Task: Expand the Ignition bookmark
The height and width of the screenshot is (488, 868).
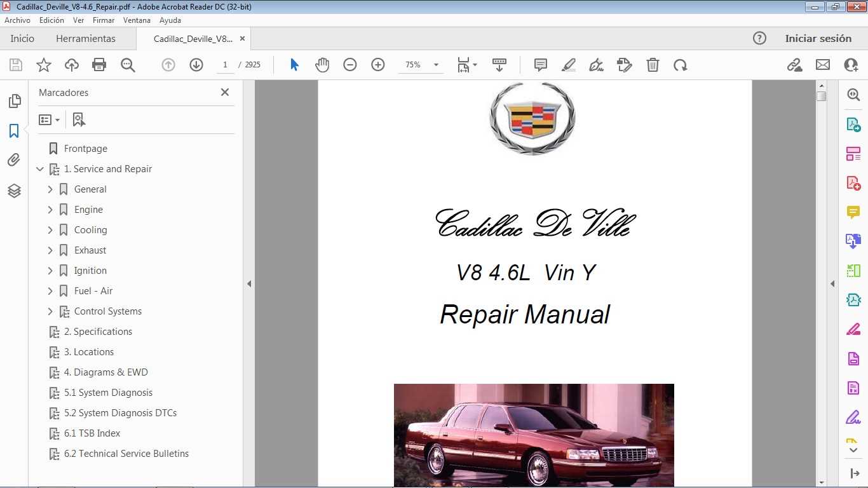Action: tap(50, 271)
